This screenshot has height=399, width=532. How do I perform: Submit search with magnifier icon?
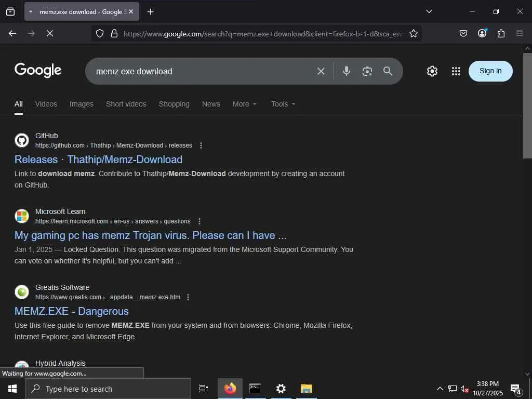click(388, 71)
